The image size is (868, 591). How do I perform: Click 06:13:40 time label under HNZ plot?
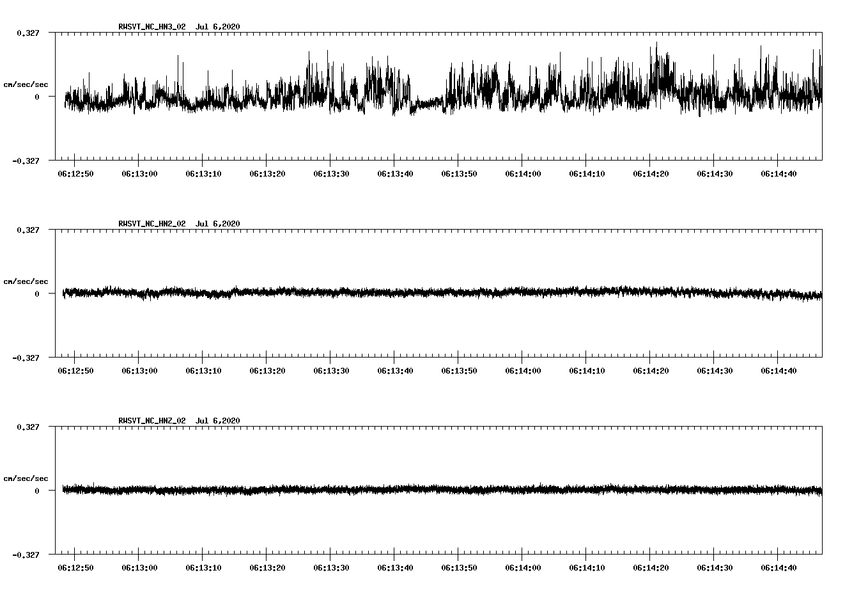click(x=395, y=568)
